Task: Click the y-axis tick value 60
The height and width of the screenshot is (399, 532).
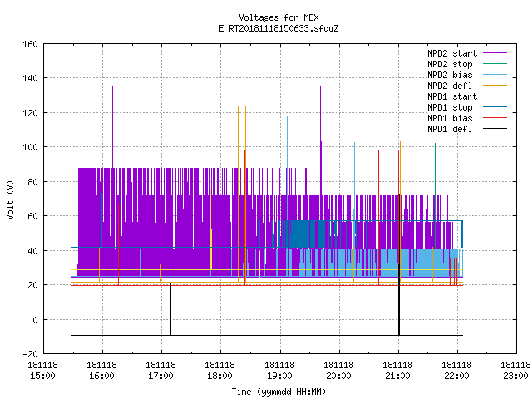Action: point(32,216)
